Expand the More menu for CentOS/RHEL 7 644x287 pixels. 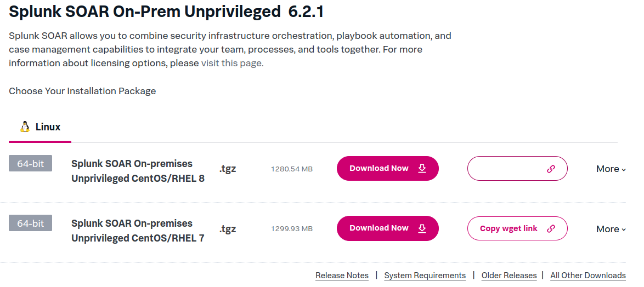pyautogui.click(x=611, y=229)
